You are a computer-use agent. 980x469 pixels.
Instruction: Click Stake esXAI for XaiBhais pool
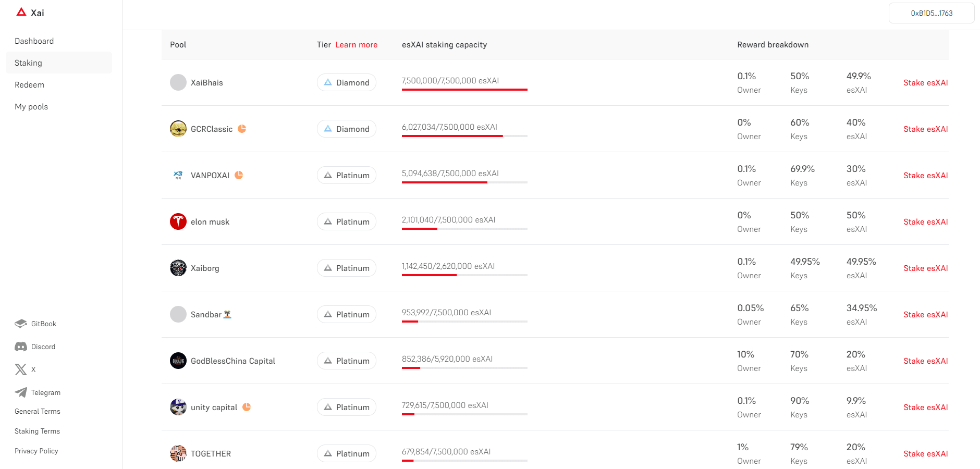tap(925, 83)
